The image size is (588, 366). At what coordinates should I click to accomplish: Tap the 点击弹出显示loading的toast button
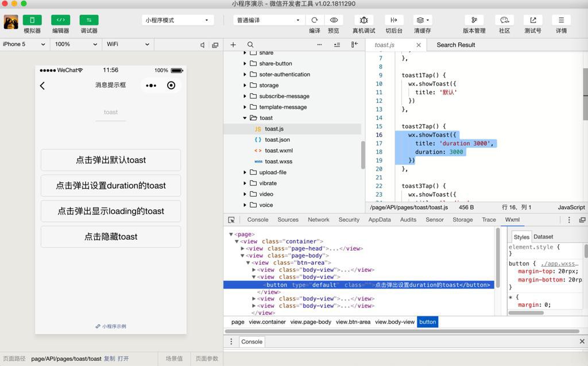(111, 211)
